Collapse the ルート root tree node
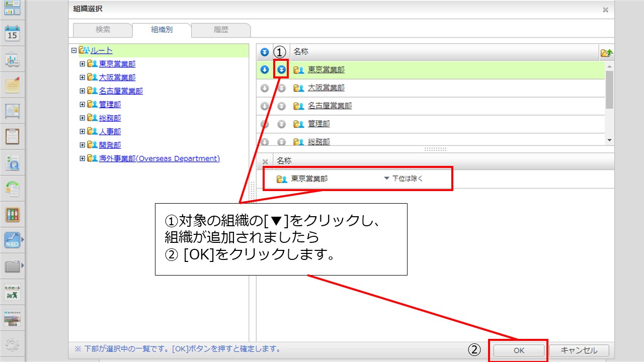644x362 pixels. [74, 50]
